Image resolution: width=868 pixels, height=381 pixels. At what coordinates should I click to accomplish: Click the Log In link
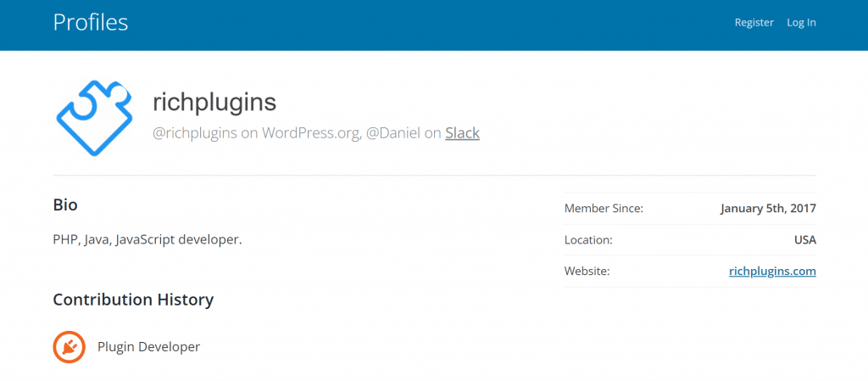pyautogui.click(x=801, y=23)
